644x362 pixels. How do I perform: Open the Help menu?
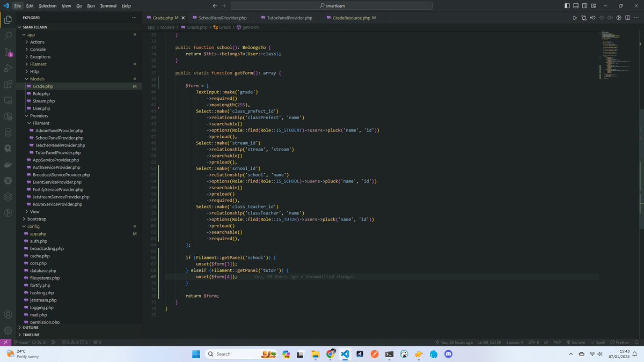126,5
